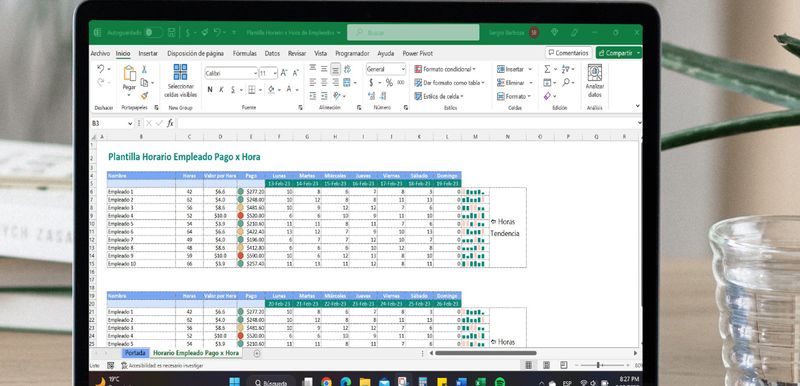Expand the Formato cells dropdown
Screen dimensions: 800x386
514,96
